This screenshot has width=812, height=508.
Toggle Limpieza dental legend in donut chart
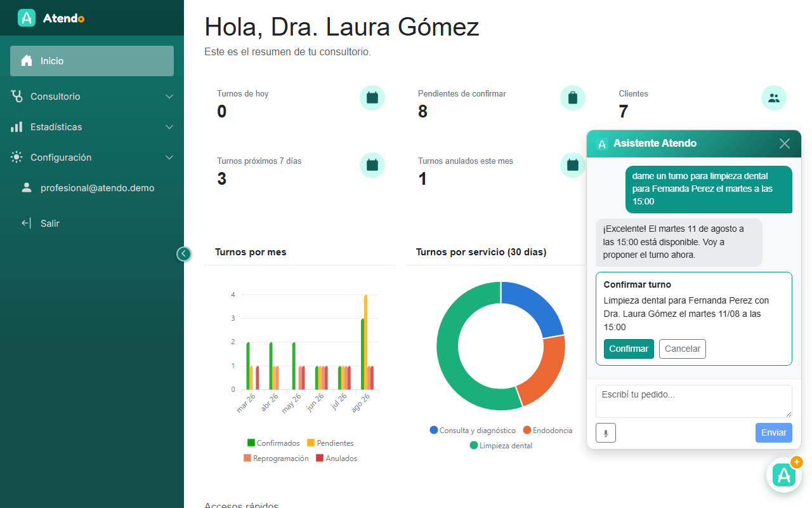pos(501,446)
